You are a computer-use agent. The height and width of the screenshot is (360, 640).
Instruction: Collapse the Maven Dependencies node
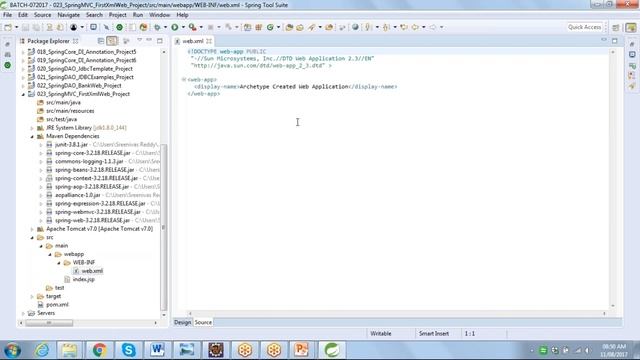click(32, 137)
